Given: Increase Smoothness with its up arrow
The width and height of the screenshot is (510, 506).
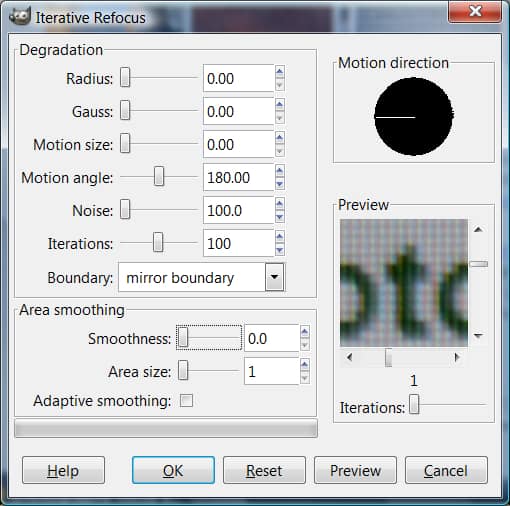Looking at the screenshot, I should pyautogui.click(x=305, y=332).
